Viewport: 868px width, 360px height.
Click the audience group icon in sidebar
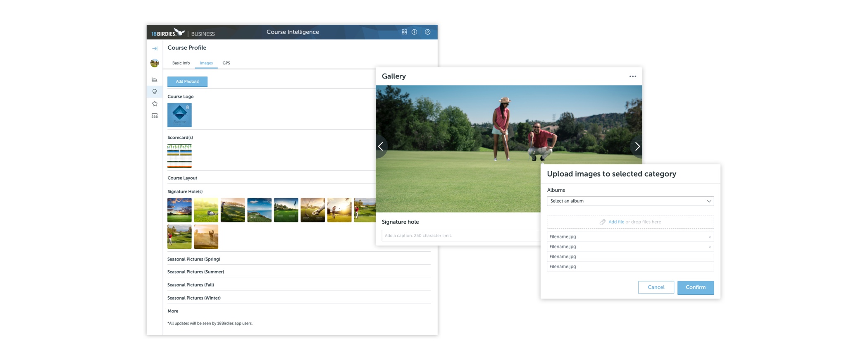(x=155, y=116)
